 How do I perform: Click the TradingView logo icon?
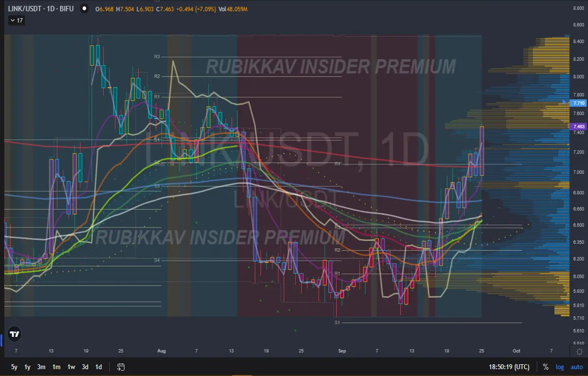15,334
